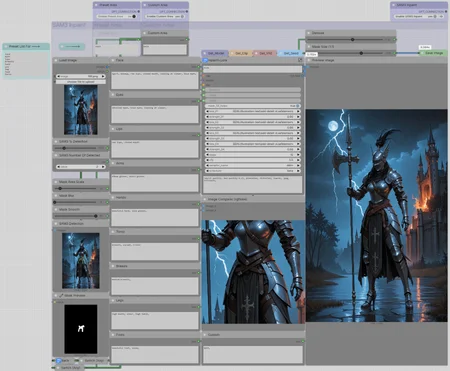This screenshot has height=371, width=450.
Task: Click the blue icon on the Inpaint Lora node
Action: [x=205, y=60]
